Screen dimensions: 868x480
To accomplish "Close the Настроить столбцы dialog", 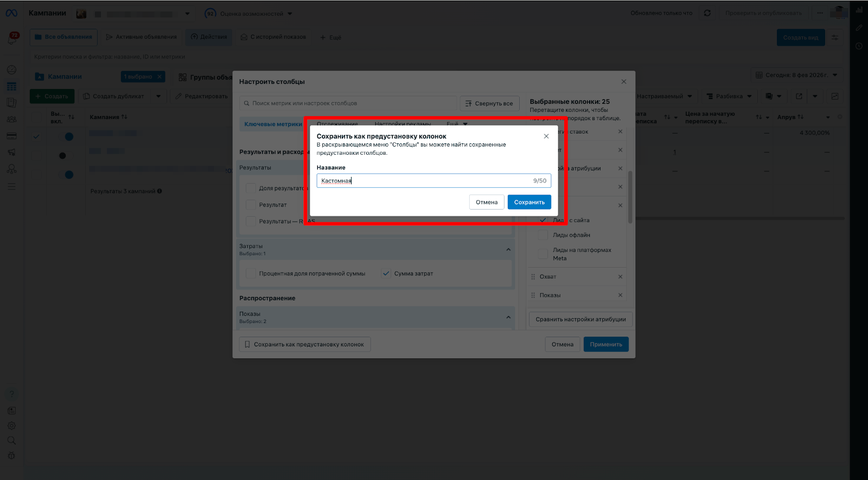I will (624, 81).
